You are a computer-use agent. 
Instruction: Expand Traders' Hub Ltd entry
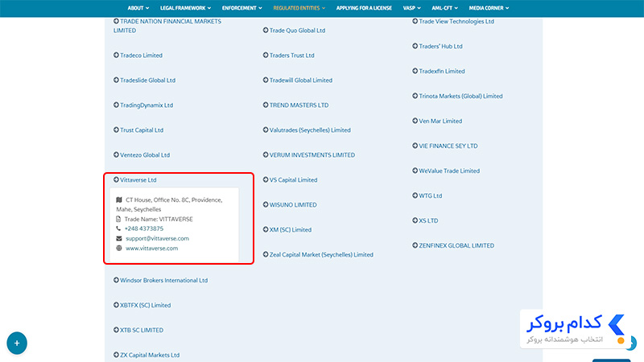[437, 46]
